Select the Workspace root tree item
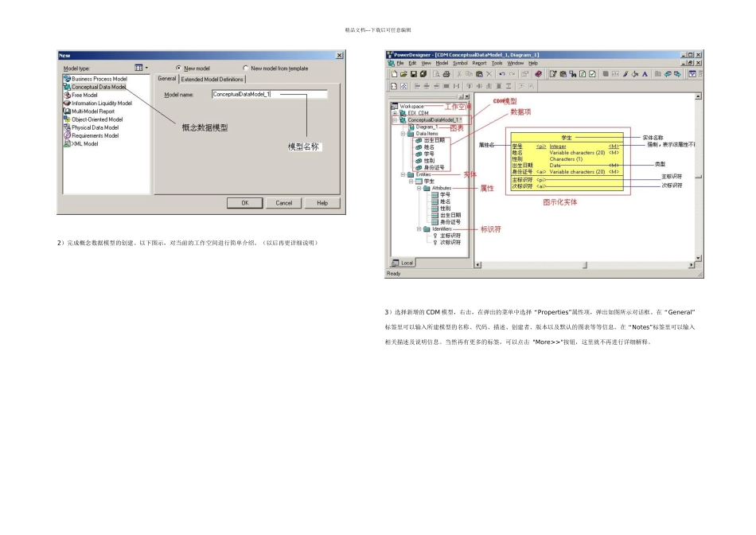Image resolution: width=756 pixels, height=535 pixels. pos(407,106)
